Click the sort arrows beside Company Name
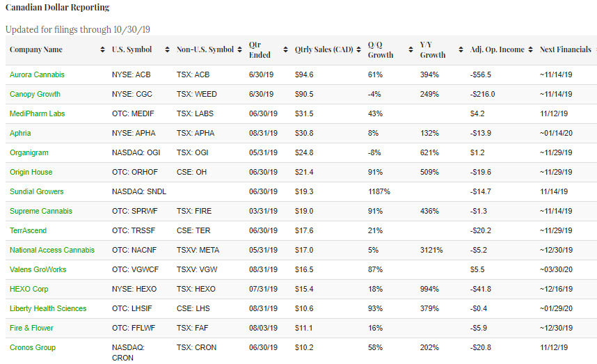Image resolution: width=597 pixels, height=364 pixels. click(103, 50)
